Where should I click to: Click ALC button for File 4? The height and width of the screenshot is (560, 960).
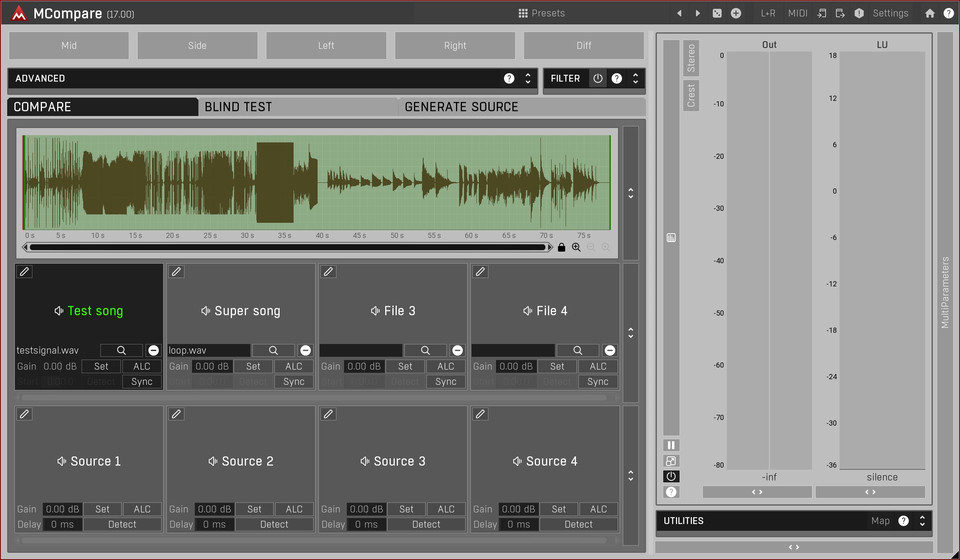point(598,366)
